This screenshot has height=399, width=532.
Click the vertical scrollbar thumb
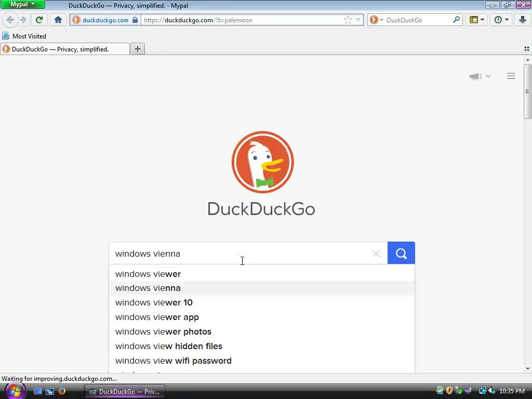pyautogui.click(x=528, y=91)
